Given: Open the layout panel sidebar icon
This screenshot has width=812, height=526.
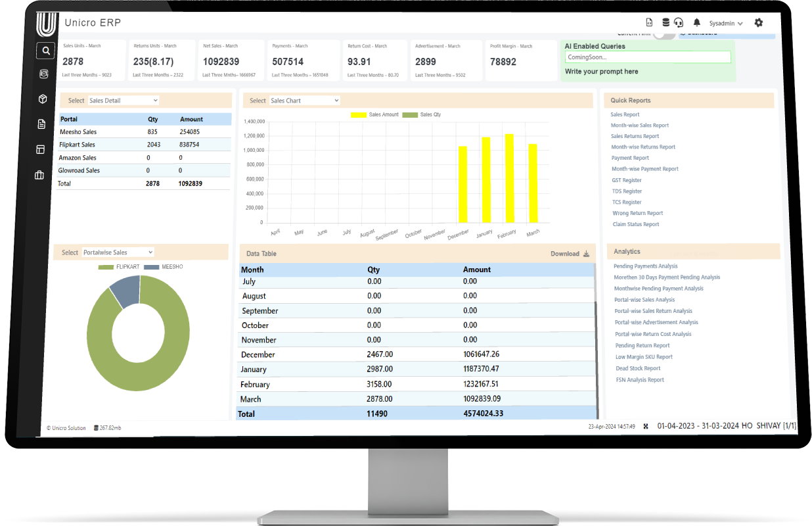Looking at the screenshot, I should [x=41, y=149].
